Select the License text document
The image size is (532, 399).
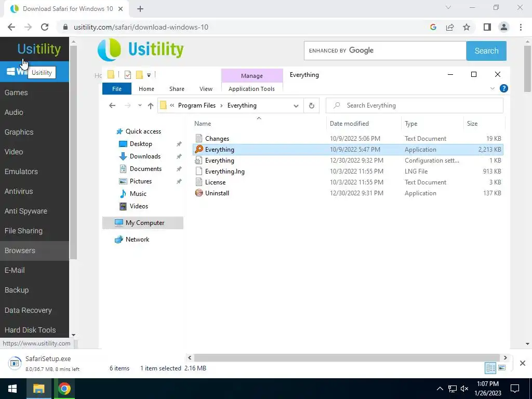click(x=215, y=182)
